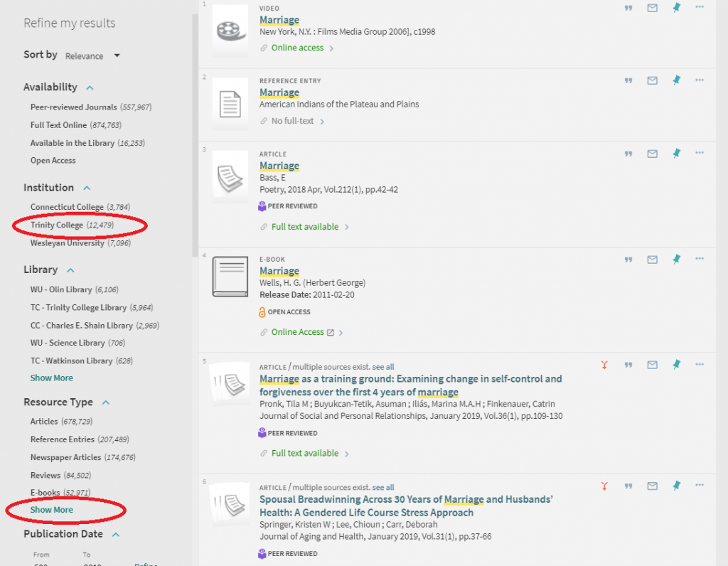Filter by Available in the Library
This screenshot has width=728, height=566.
click(87, 143)
